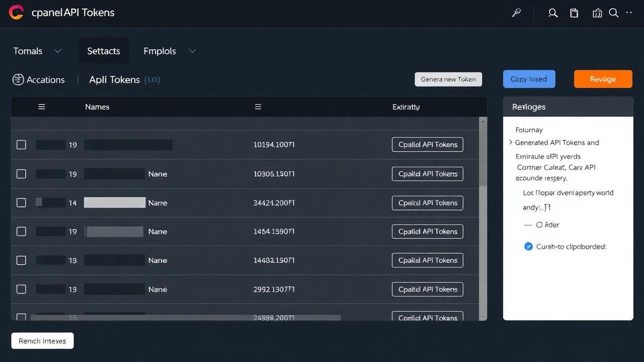Click the value 34424.200F1

pos(274,203)
